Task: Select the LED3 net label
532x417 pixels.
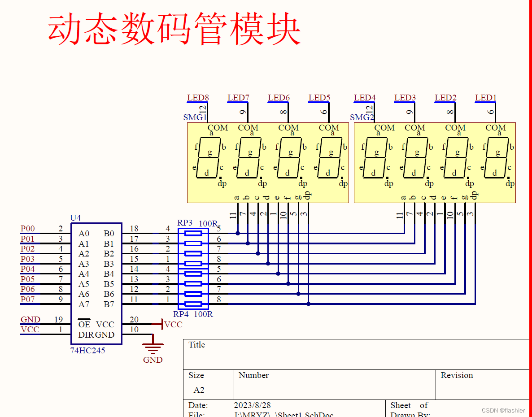Action: [405, 98]
